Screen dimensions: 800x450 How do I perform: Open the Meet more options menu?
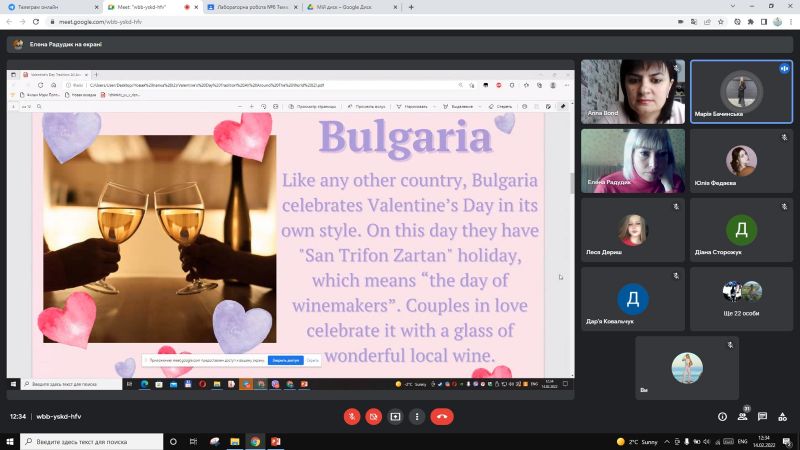[x=417, y=417]
